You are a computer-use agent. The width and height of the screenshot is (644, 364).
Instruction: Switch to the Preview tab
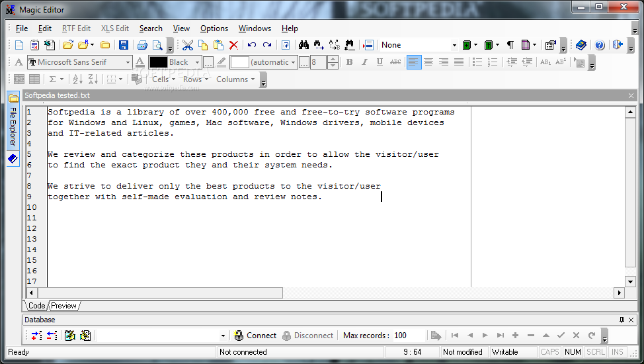click(63, 306)
